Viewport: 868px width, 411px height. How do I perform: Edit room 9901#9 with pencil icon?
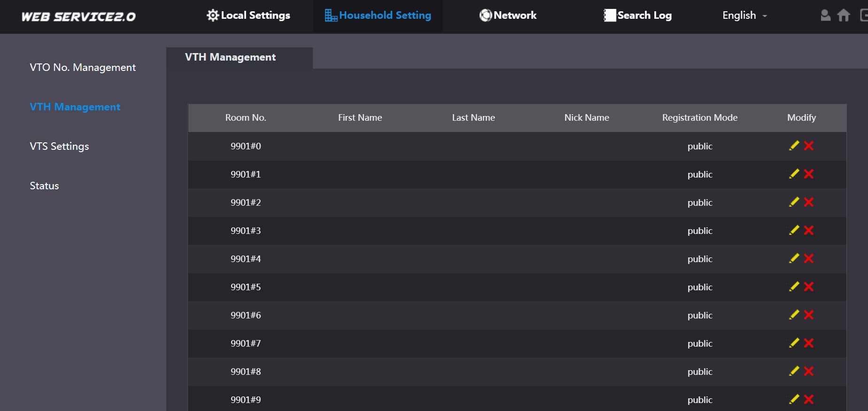[x=794, y=399]
